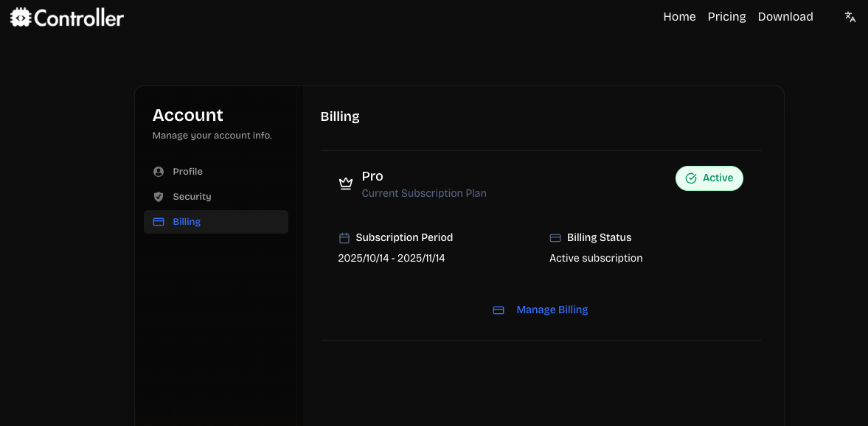Screen dimensions: 868x426
Task: Click the card icon beside Billing Status
Action: pyautogui.click(x=555, y=238)
